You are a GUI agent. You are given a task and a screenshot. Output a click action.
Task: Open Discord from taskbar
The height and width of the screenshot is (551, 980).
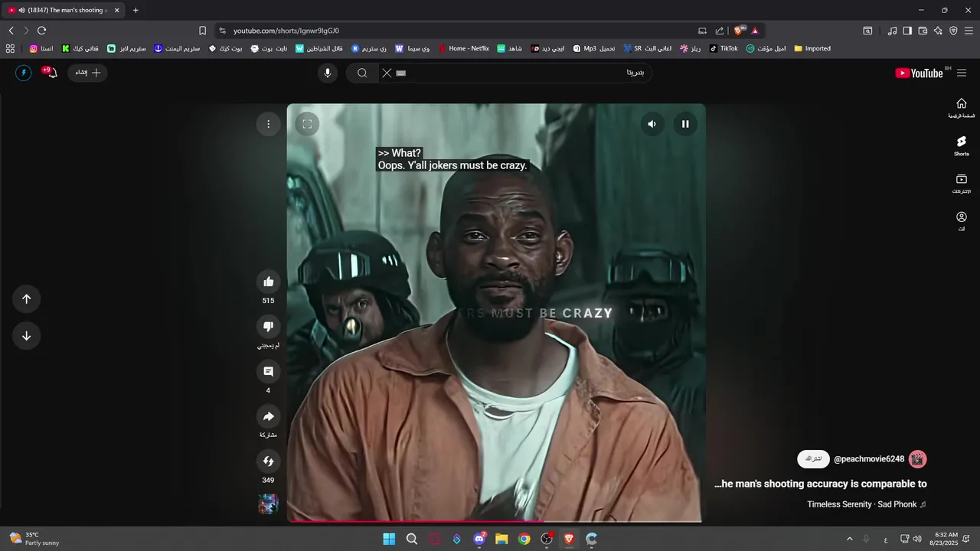click(x=479, y=539)
